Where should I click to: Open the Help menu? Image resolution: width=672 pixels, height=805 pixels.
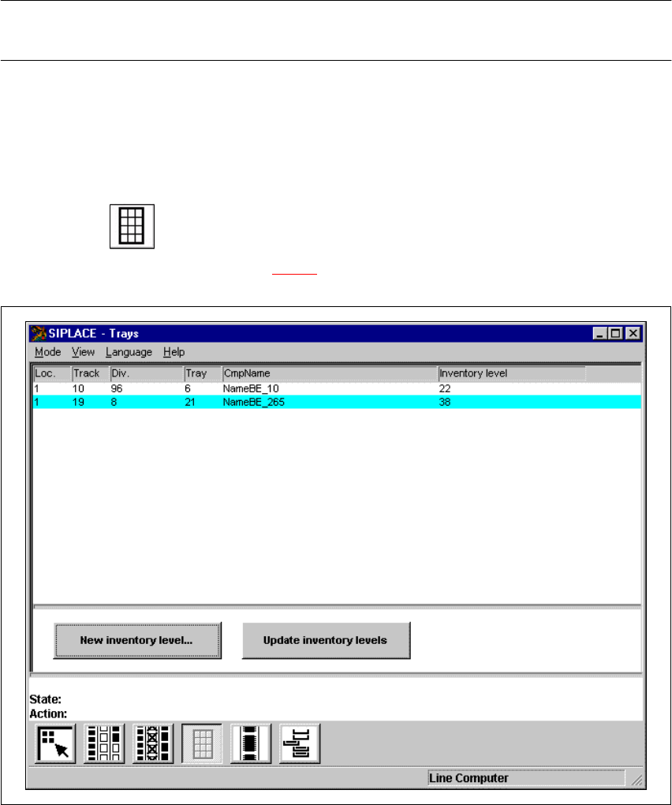(x=174, y=352)
